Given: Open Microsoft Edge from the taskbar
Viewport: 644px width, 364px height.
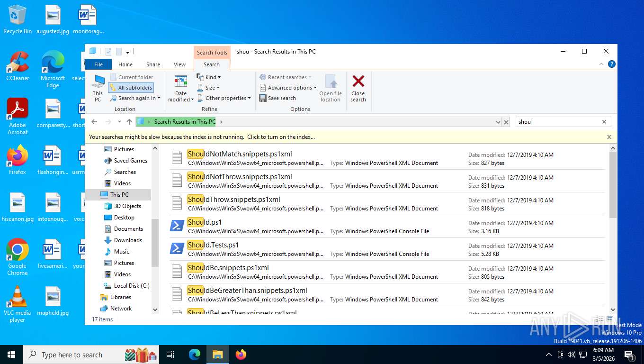Looking at the screenshot, I should (195, 355).
